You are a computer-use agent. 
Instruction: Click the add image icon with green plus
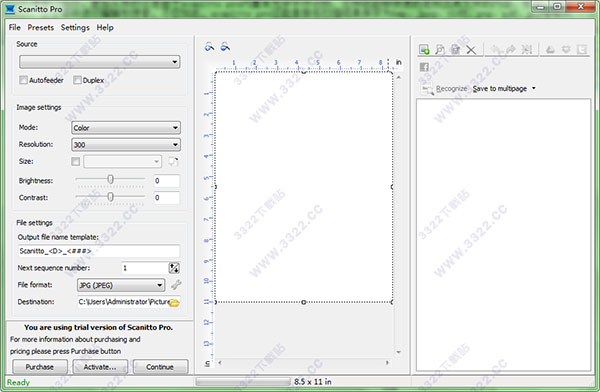tap(424, 49)
